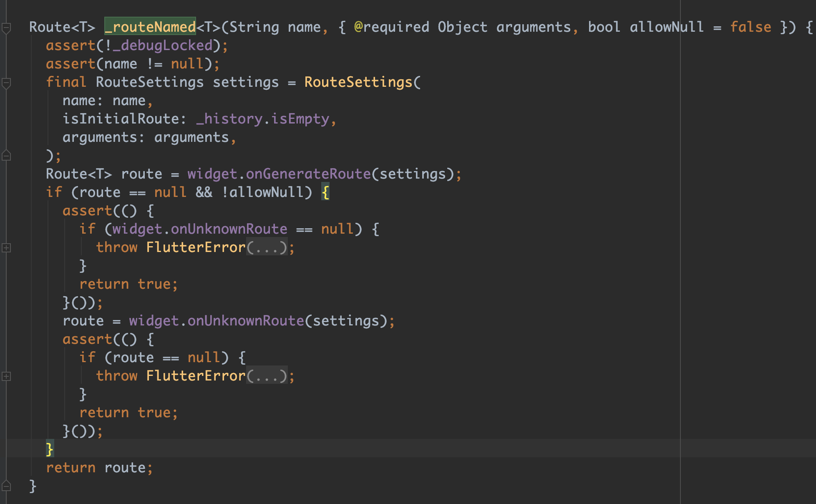This screenshot has width=816, height=504.
Task: Click fold end marker beside closing parenthesis
Action: click(6, 156)
